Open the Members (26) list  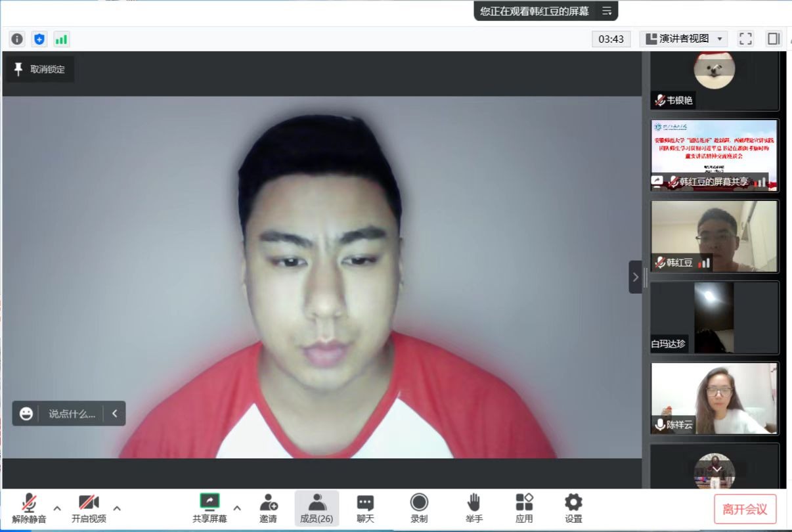coord(317,508)
